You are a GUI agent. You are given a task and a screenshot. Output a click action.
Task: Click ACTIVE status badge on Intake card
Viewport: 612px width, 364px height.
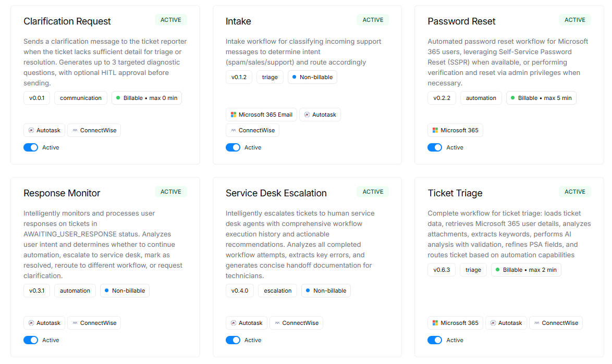pyautogui.click(x=373, y=20)
